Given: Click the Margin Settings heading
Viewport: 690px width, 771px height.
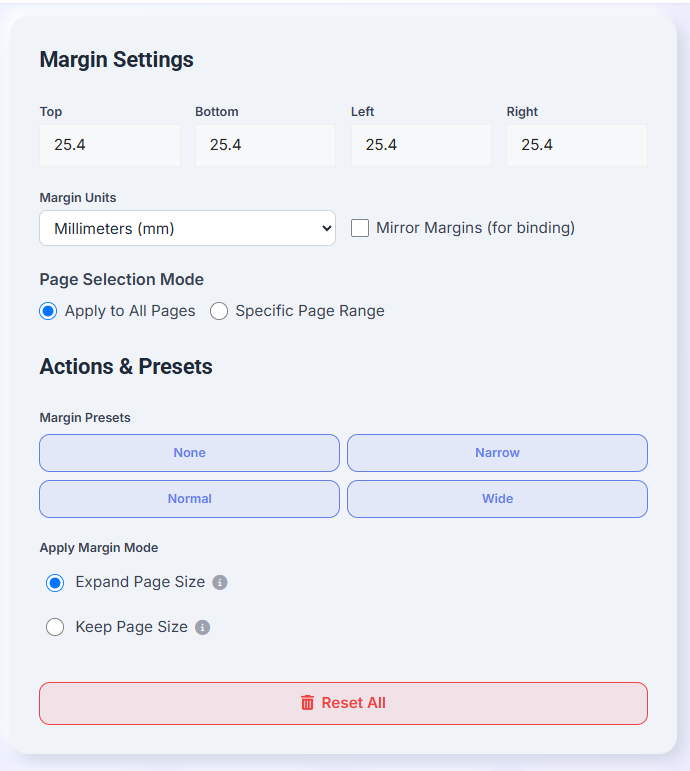Looking at the screenshot, I should pos(117,59).
